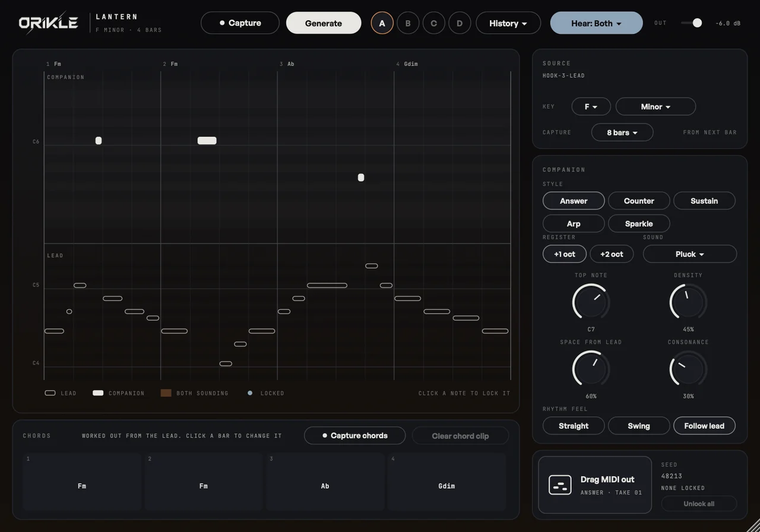760x532 pixels.
Task: Click the Unlock all button
Action: pyautogui.click(x=699, y=503)
